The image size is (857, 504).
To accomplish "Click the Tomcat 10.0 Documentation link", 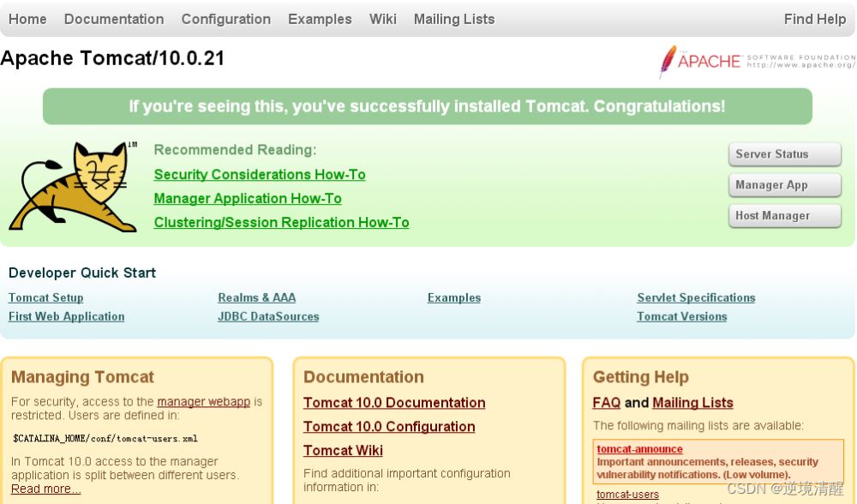I will (394, 403).
